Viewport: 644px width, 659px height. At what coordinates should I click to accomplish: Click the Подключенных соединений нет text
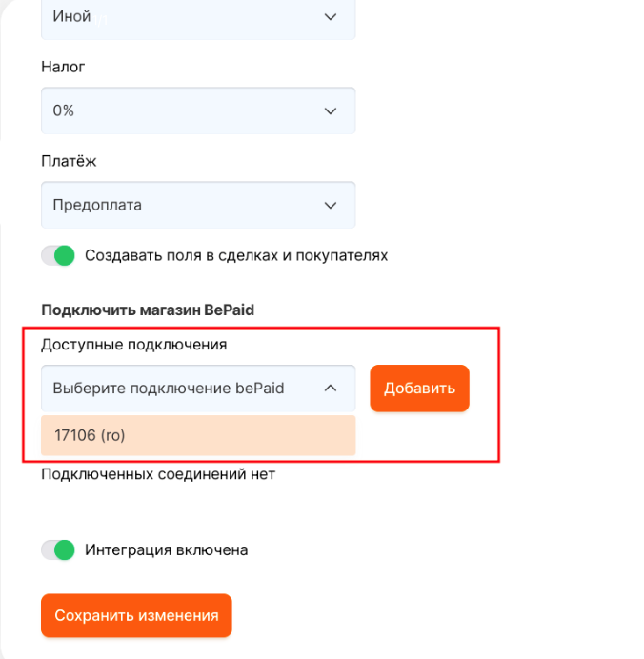coord(158,473)
